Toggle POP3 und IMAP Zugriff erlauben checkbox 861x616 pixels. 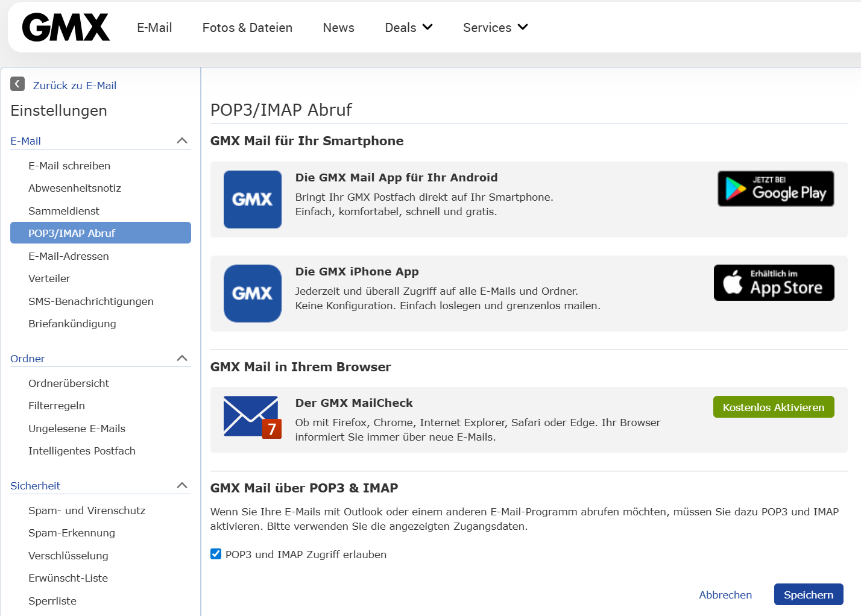pos(216,554)
